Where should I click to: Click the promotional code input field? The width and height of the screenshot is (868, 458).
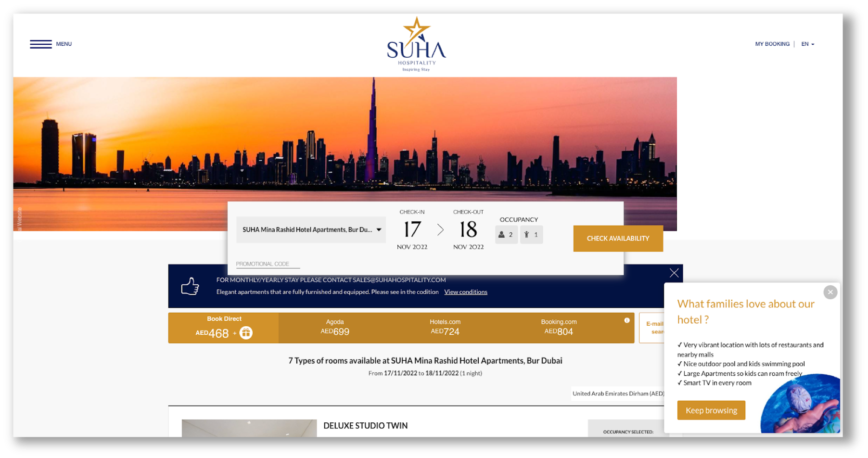[x=268, y=263]
